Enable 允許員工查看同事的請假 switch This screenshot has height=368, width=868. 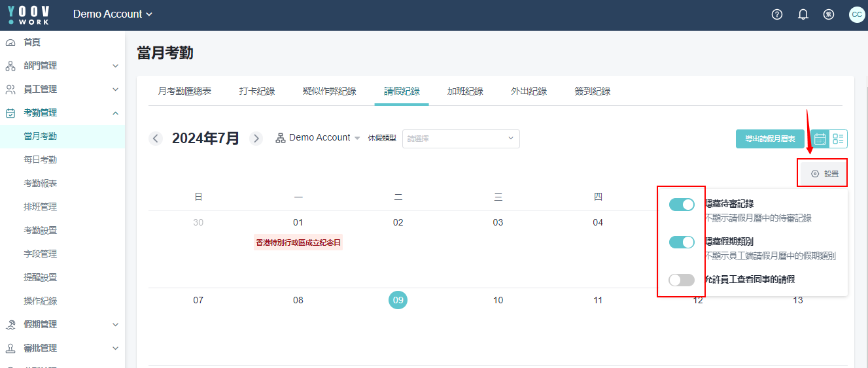pos(682,280)
